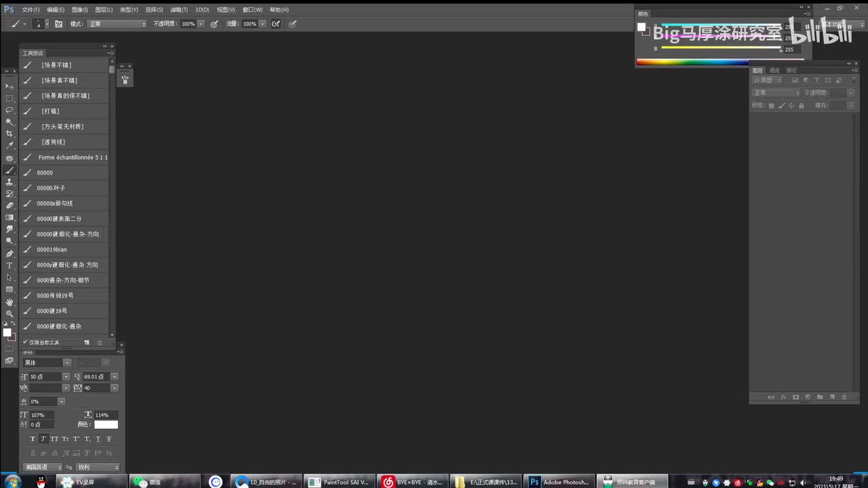Open the File (文件) menu
868x488 pixels.
pos(31,9)
